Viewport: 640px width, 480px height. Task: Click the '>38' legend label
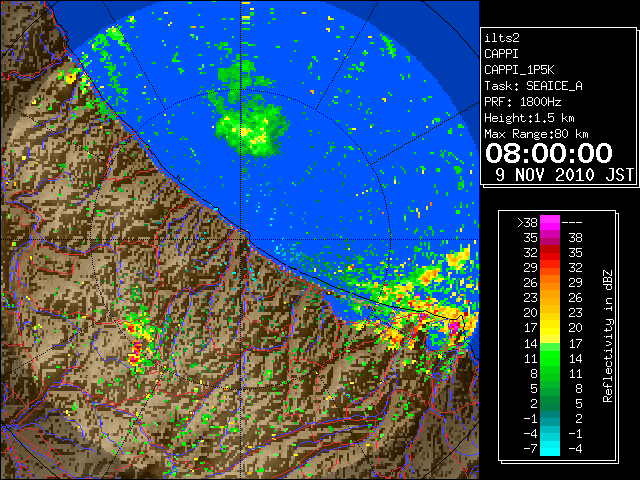coord(527,223)
